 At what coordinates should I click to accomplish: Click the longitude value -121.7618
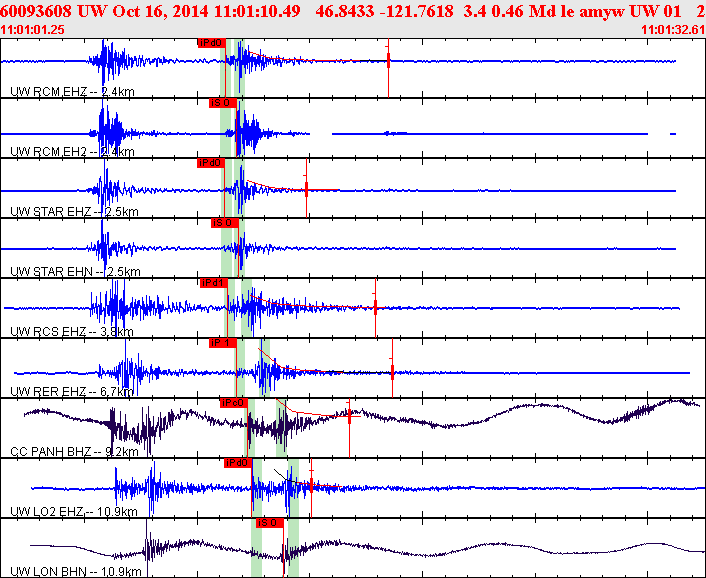[416, 11]
